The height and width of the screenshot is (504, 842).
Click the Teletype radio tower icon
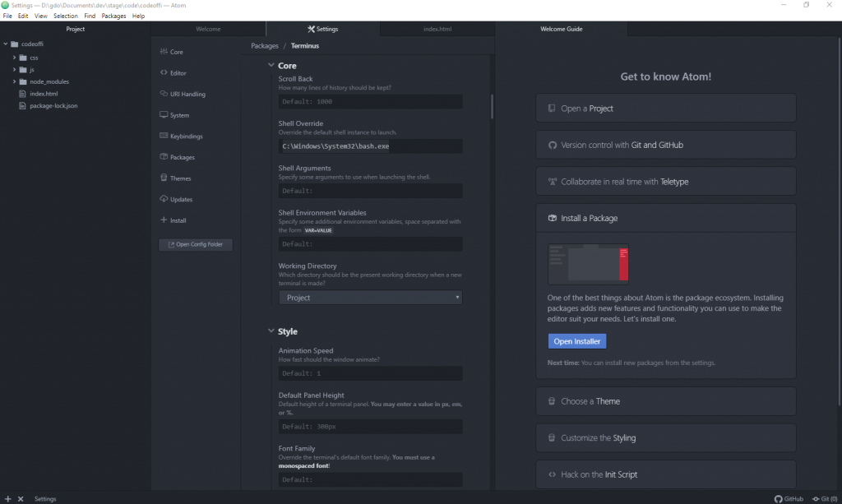pyautogui.click(x=552, y=182)
